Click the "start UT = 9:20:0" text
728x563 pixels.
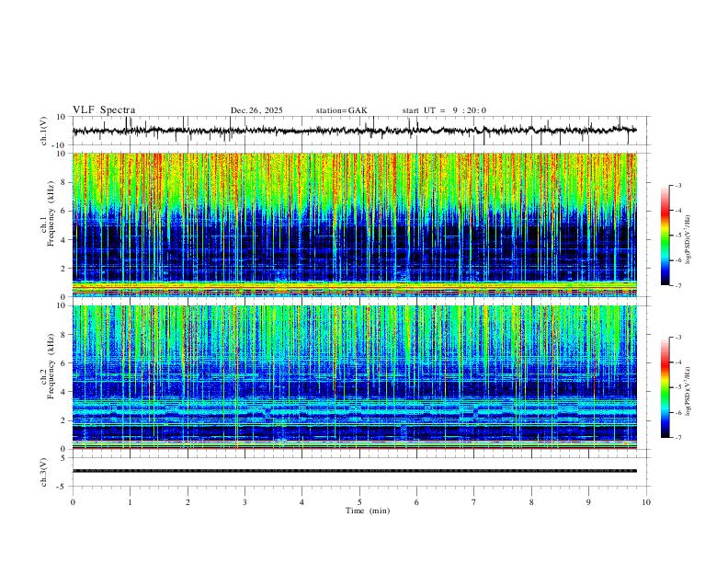pos(444,110)
